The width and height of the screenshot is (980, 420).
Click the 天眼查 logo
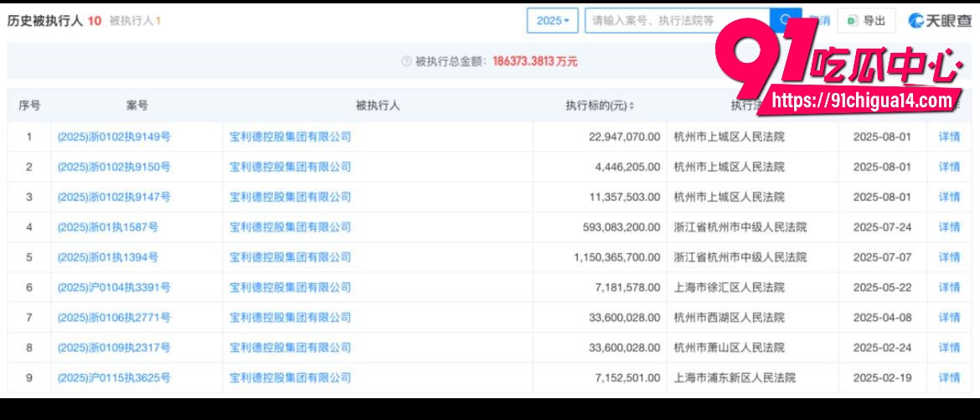939,21
